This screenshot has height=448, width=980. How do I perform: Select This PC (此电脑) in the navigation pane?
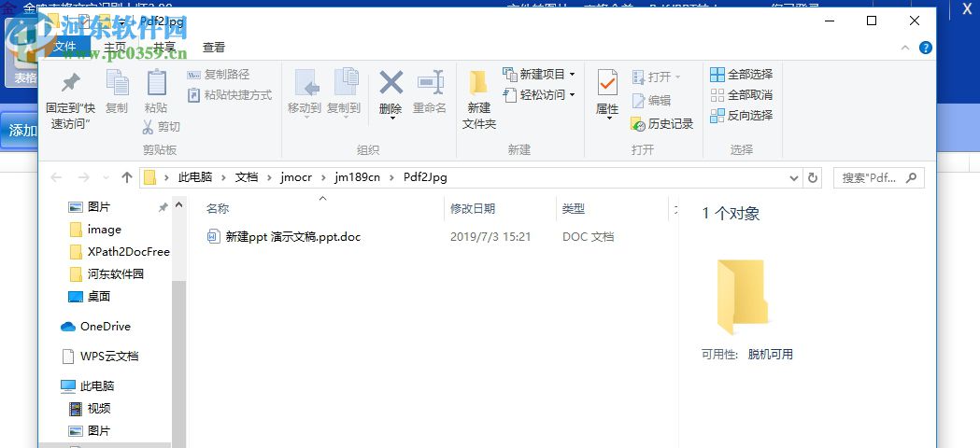coord(88,386)
